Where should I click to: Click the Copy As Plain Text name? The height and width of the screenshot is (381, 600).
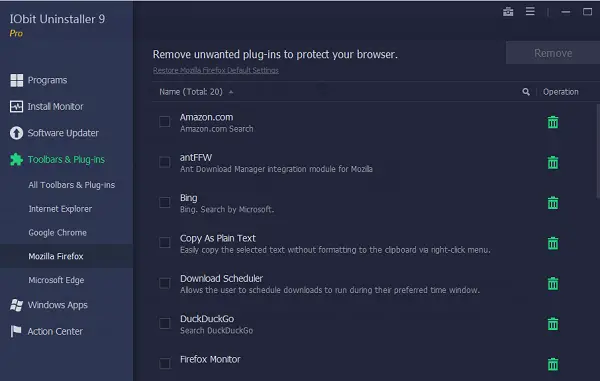pyautogui.click(x=218, y=238)
